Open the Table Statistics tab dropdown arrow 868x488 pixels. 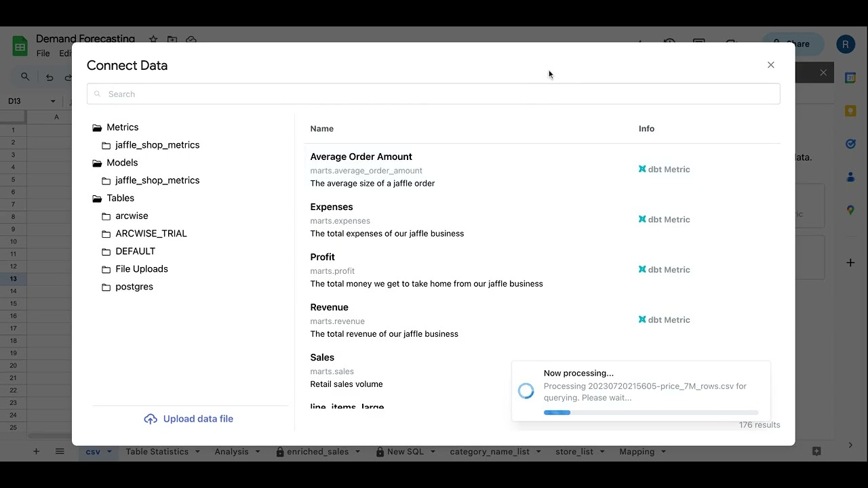click(198, 451)
